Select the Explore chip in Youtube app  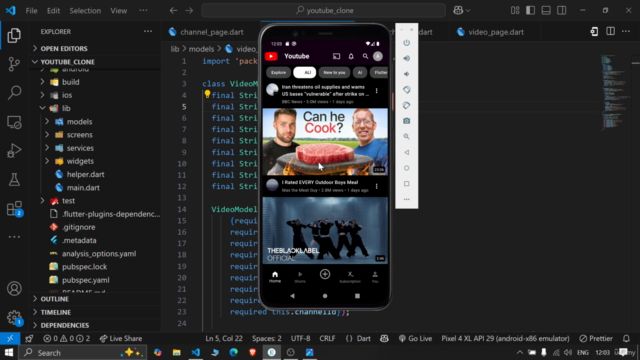(278, 73)
